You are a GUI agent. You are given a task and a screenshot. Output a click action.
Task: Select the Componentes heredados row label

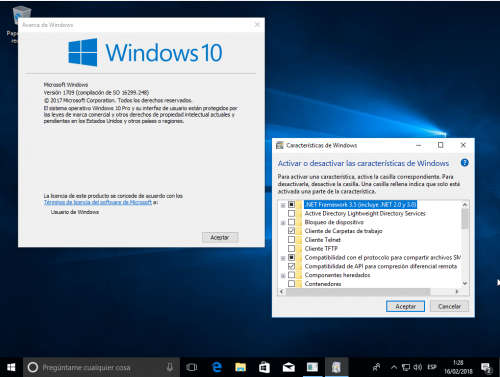(337, 275)
